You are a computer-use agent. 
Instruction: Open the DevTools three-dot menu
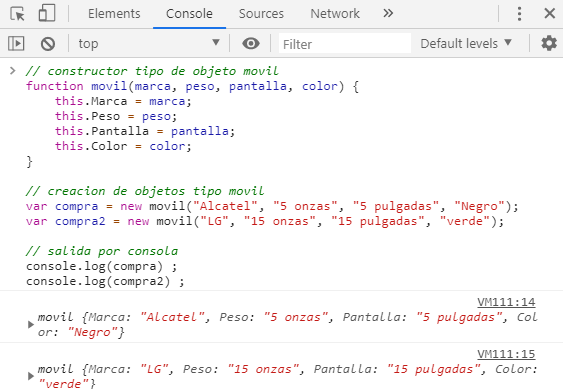coord(519,14)
